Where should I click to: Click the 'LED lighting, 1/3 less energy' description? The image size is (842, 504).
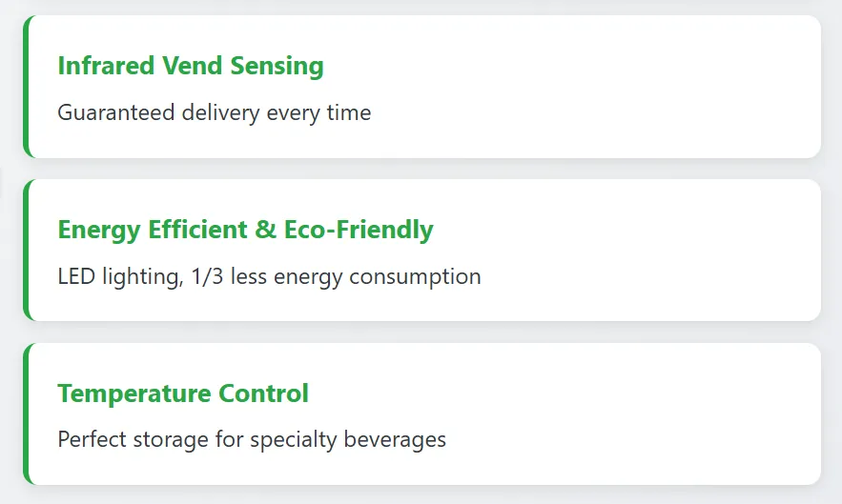click(269, 276)
